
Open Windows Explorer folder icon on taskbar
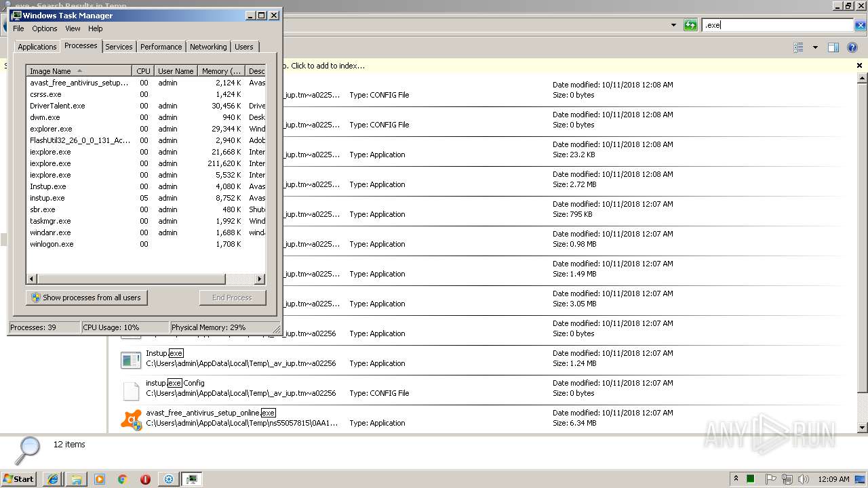pyautogui.click(x=76, y=479)
